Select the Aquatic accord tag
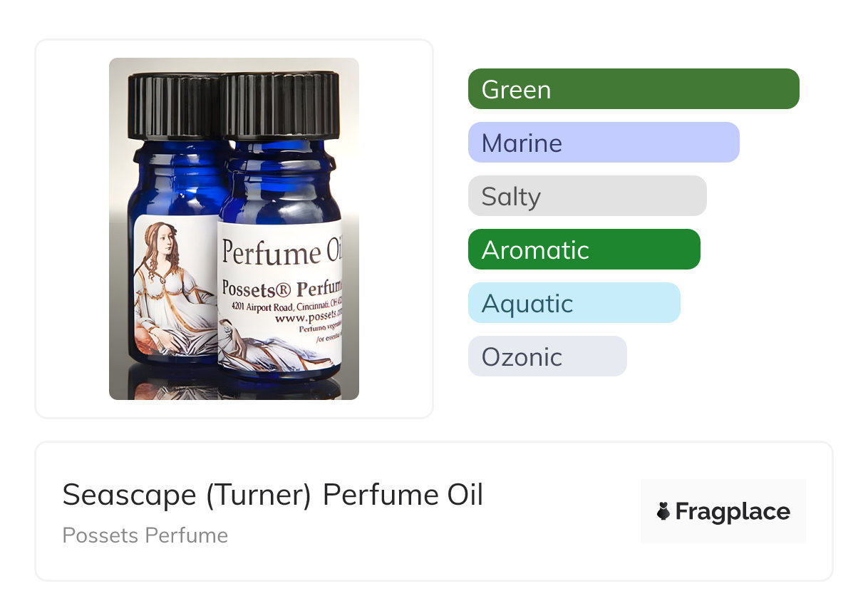The height and width of the screenshot is (616, 868). pos(574,303)
